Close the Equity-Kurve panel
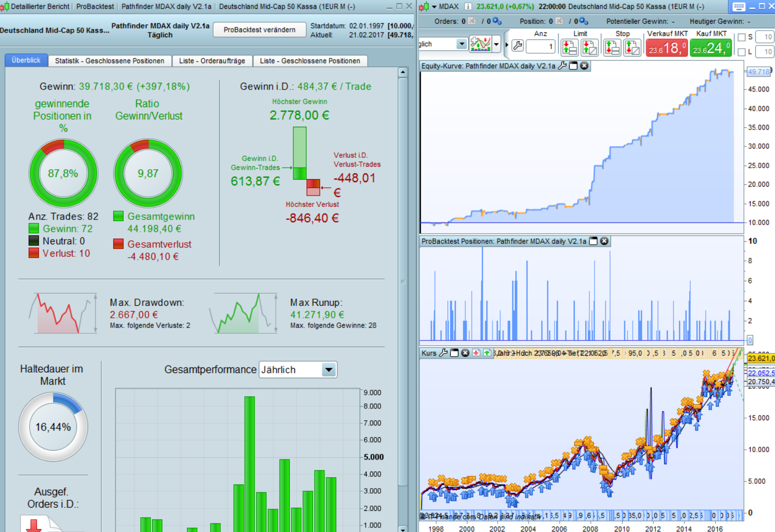The height and width of the screenshot is (532, 775). [x=584, y=66]
